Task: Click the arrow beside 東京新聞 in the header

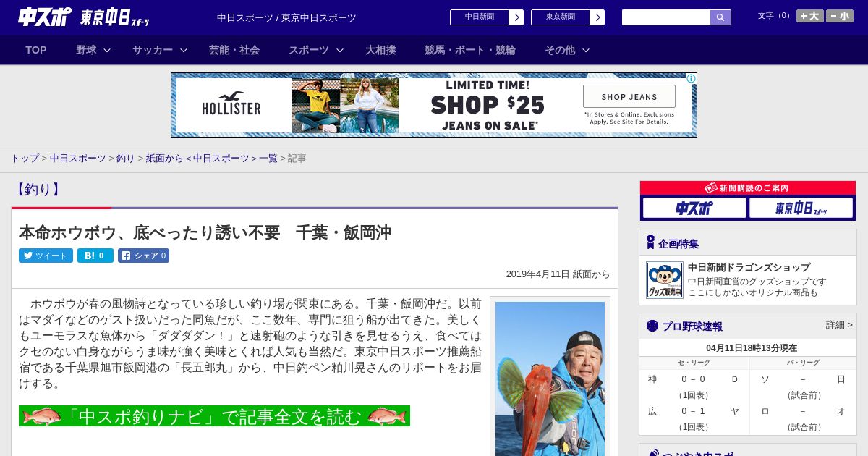Action: click(x=597, y=17)
